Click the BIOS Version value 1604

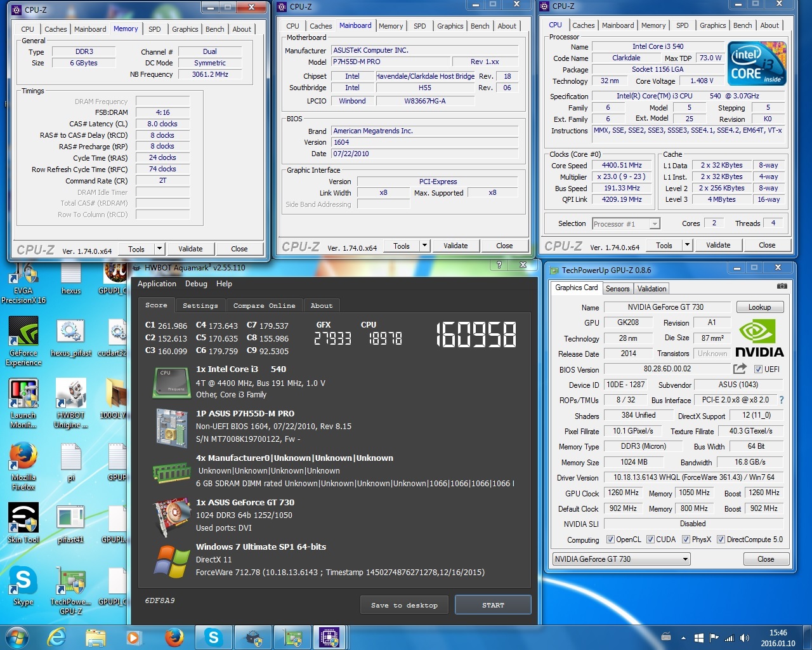[424, 142]
